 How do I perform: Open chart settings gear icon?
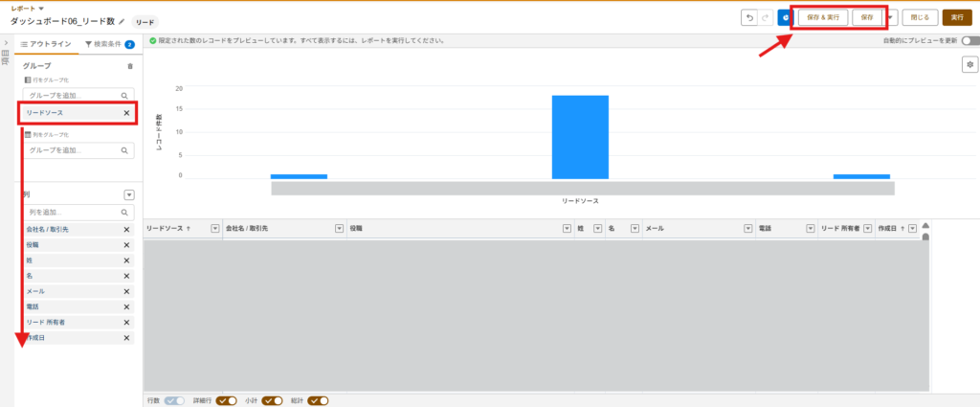coord(969,64)
